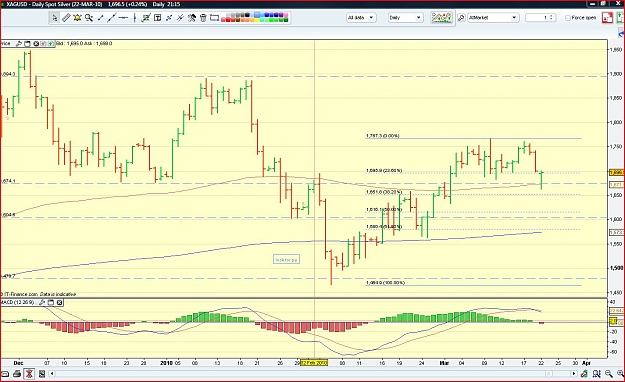This screenshot has height=382, width=625.
Task: Select the ruler measuring tool
Action: (x=67, y=18)
